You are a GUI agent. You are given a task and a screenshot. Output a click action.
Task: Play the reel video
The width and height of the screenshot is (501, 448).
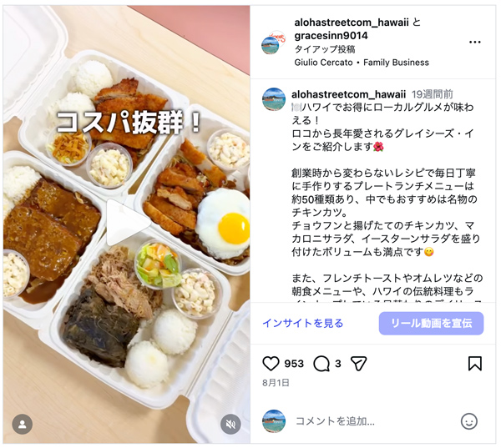click(127, 223)
